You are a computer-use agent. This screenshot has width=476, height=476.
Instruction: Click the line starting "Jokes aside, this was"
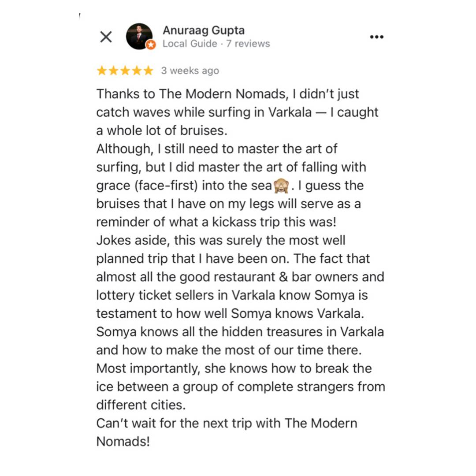click(221, 241)
